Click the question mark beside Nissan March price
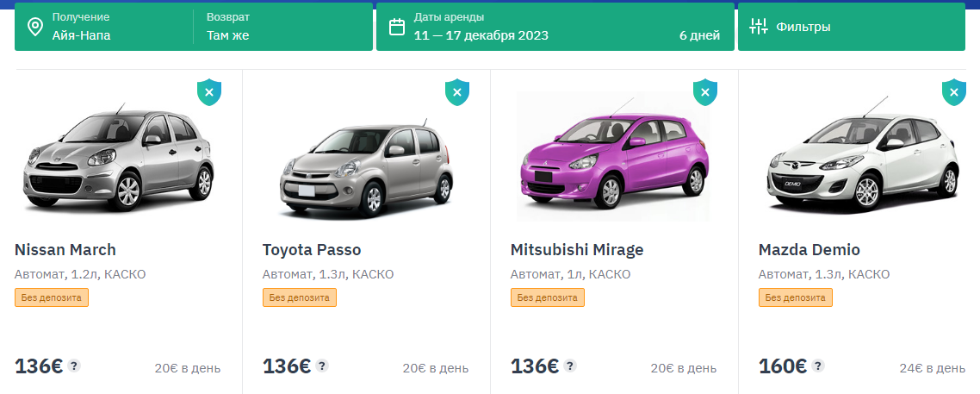 74,366
